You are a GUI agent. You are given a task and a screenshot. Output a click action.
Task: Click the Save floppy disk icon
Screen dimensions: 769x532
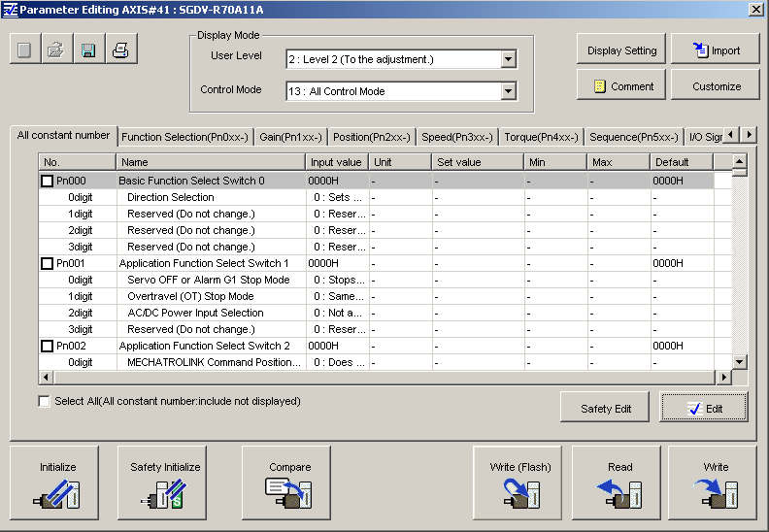pyautogui.click(x=88, y=50)
